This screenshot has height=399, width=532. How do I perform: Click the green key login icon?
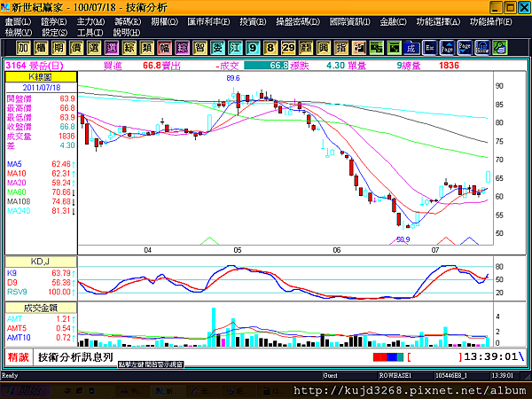pyautogui.click(x=500, y=48)
